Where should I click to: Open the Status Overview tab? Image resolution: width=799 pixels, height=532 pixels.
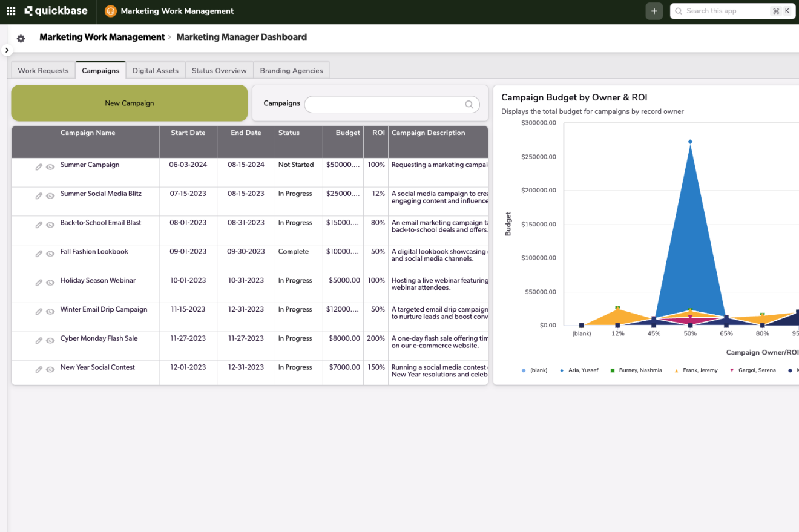[219, 71]
